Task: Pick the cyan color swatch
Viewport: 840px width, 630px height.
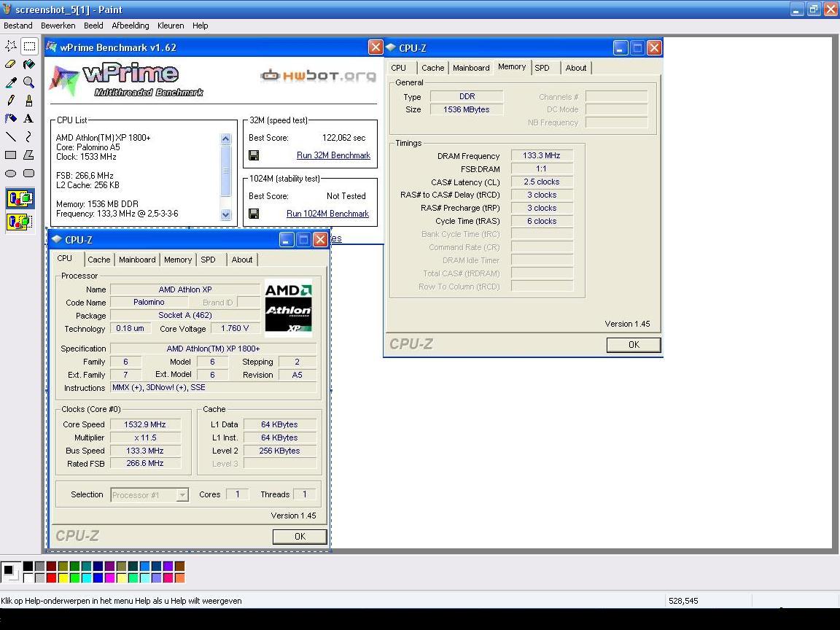Action: tap(87, 577)
